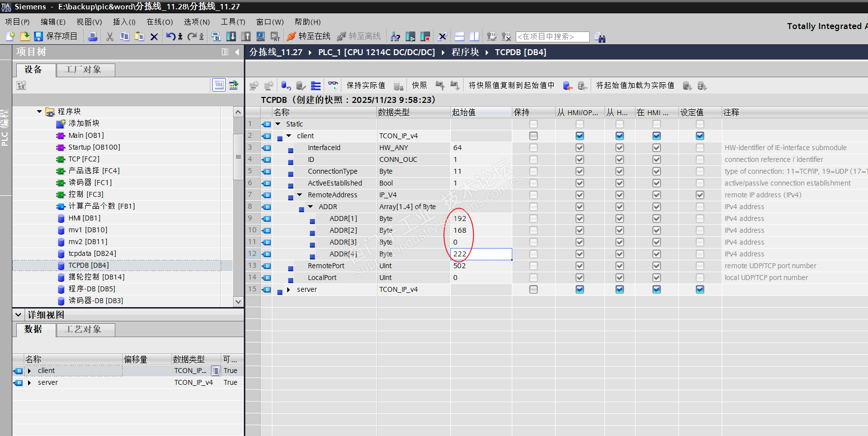
Task: Click the 保存项目 button
Action: (x=55, y=36)
